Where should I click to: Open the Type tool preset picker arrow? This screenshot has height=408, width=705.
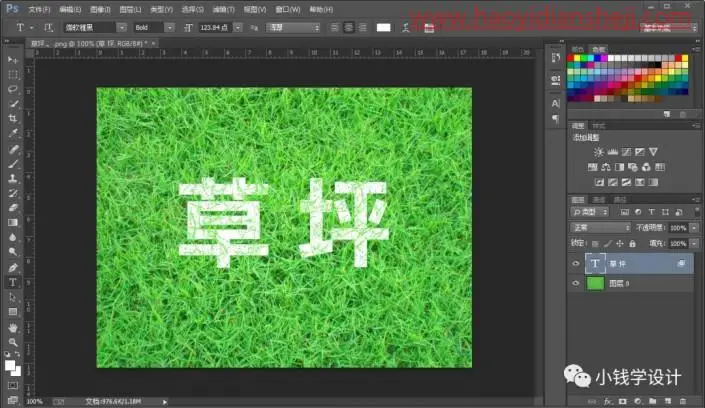point(32,28)
